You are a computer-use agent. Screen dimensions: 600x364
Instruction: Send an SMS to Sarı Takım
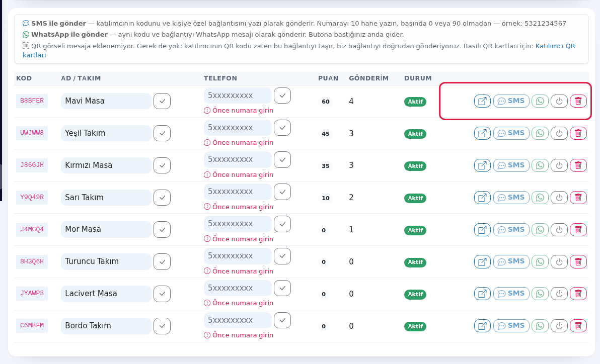click(511, 198)
